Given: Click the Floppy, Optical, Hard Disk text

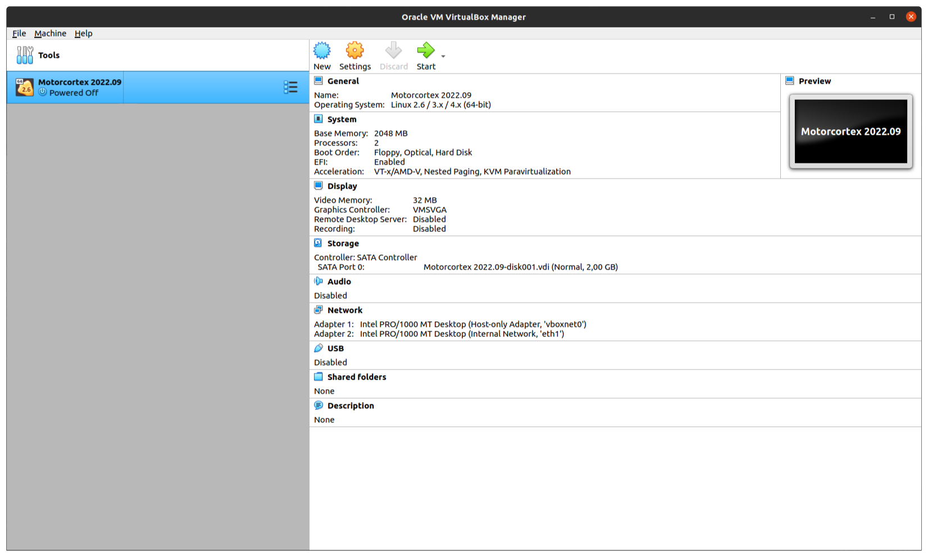Looking at the screenshot, I should [423, 152].
